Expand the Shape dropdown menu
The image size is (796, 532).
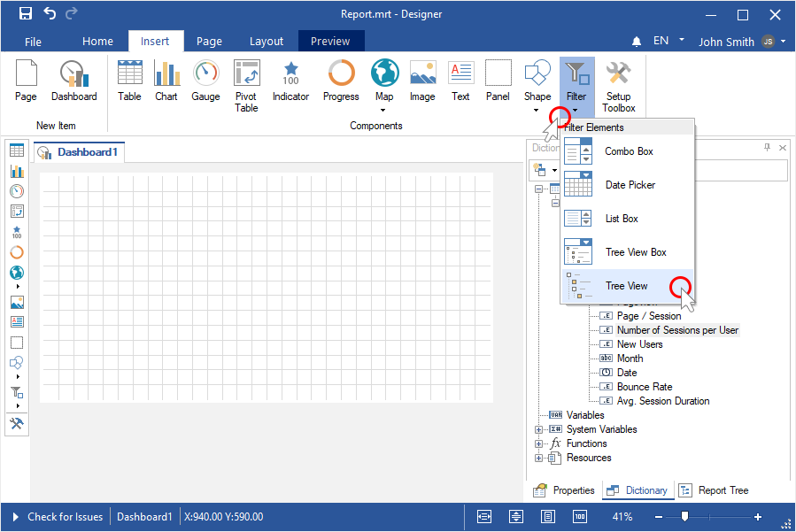pyautogui.click(x=537, y=111)
